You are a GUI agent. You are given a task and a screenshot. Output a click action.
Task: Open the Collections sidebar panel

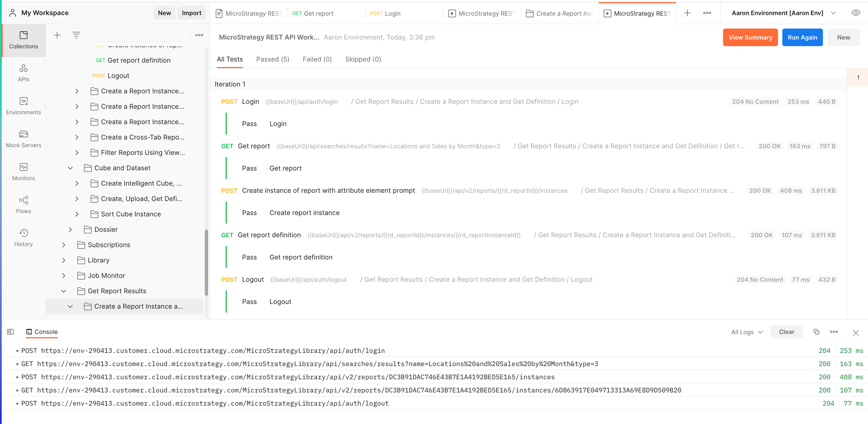click(23, 40)
